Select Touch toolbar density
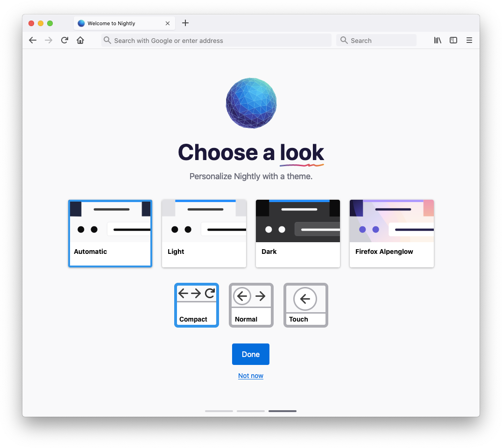This screenshot has height=448, width=502. pos(306,305)
